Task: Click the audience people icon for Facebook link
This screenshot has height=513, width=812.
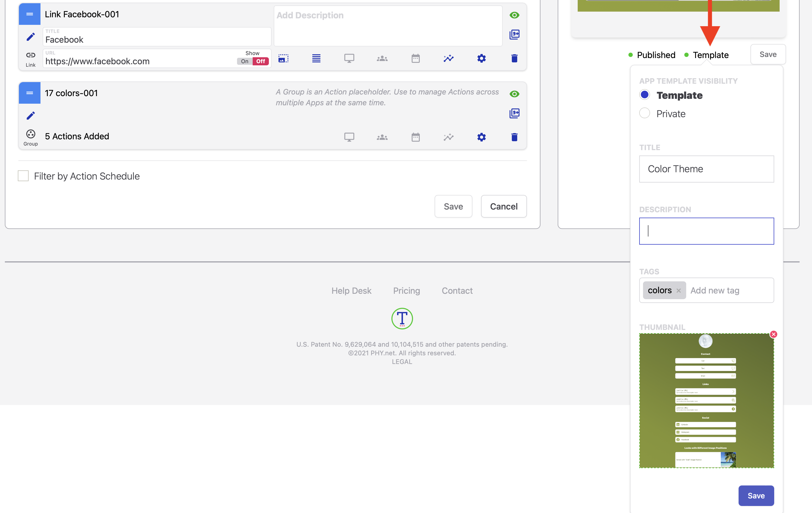Action: click(x=382, y=58)
